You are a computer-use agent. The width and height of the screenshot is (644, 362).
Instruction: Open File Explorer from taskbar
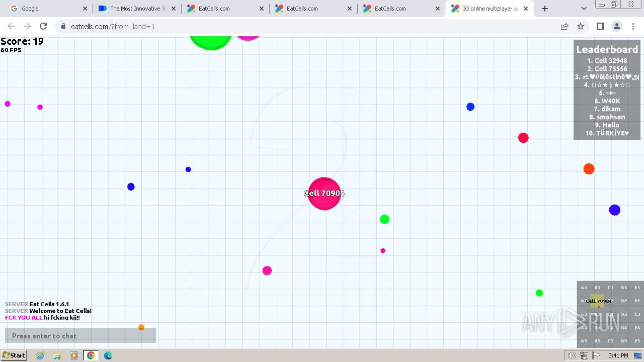(x=57, y=355)
